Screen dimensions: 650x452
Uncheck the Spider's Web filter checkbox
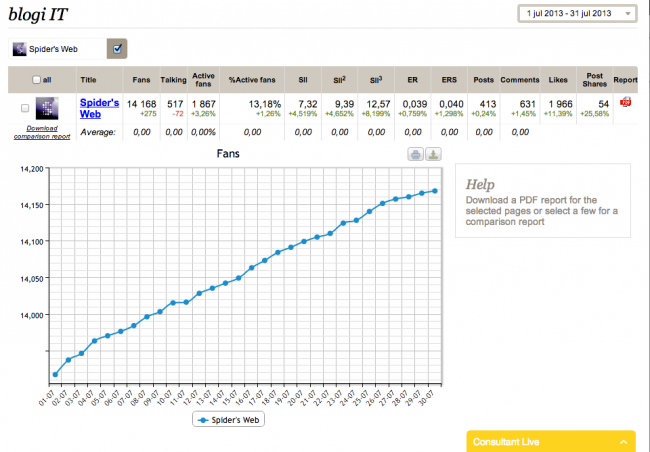[x=117, y=49]
